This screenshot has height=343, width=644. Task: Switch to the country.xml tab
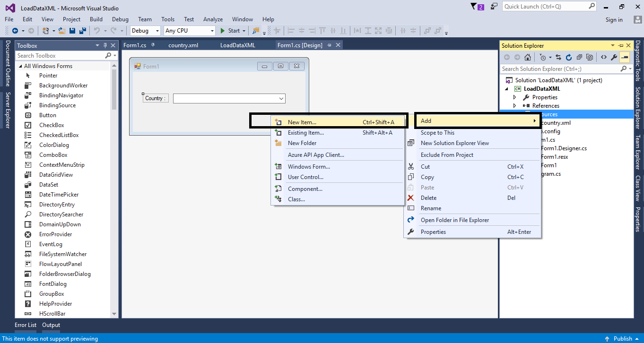183,45
